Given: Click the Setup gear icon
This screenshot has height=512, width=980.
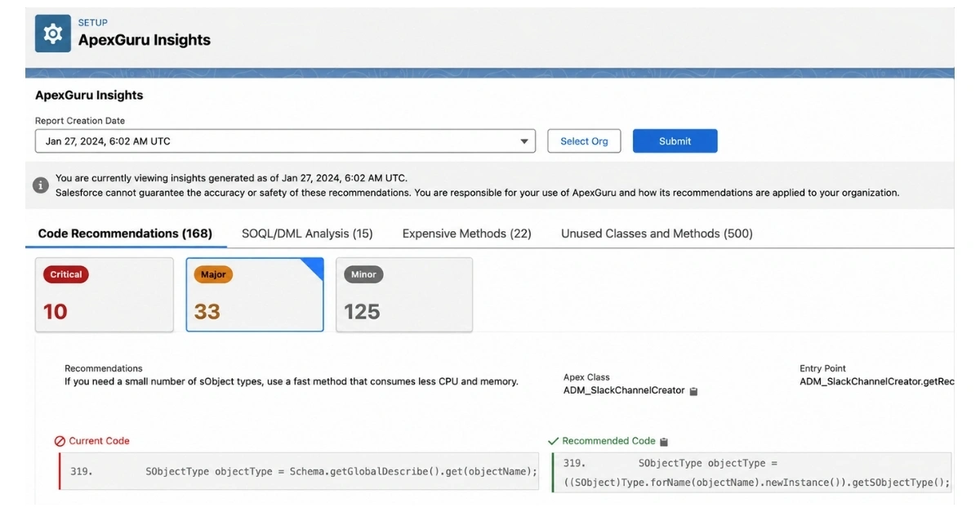Looking at the screenshot, I should (53, 33).
